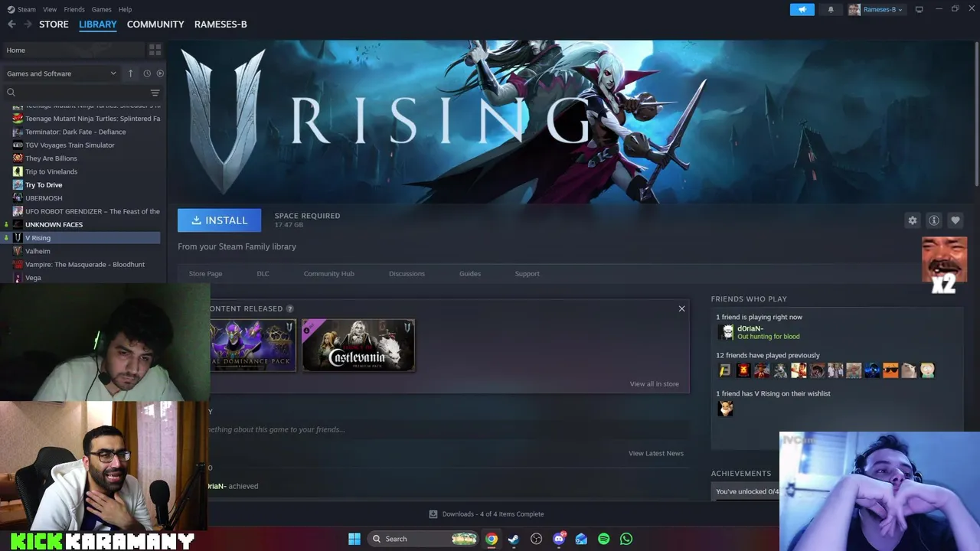Open the Community Hub link

[328, 273]
